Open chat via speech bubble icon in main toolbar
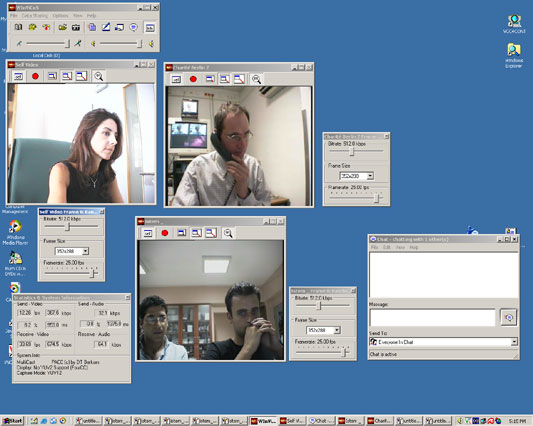533x426 pixels. [x=134, y=27]
